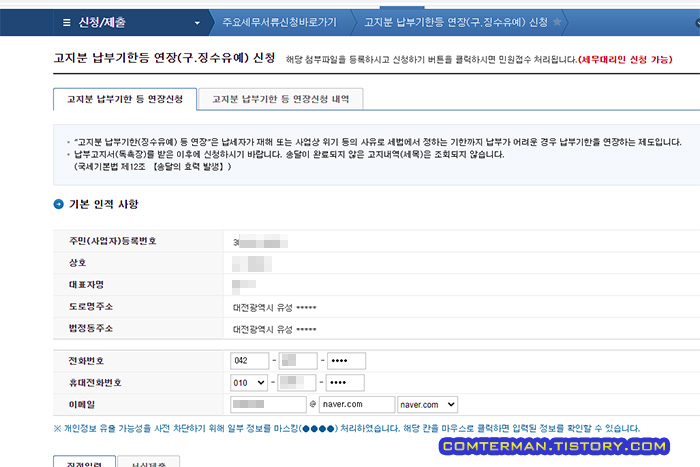Click the middle 전화번호 input field

click(298, 361)
